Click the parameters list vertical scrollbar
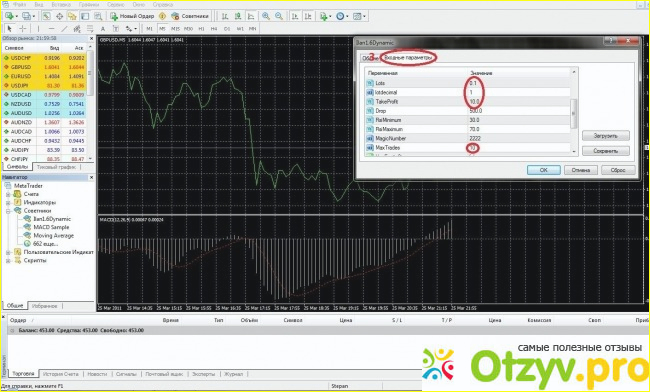Screen dimensions: 650x392 [x=574, y=112]
